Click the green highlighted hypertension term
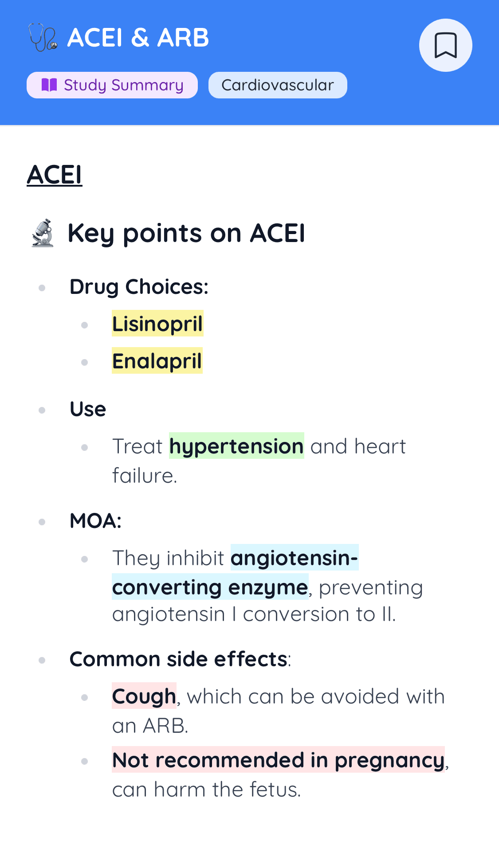The width and height of the screenshot is (499, 868). pos(236,446)
